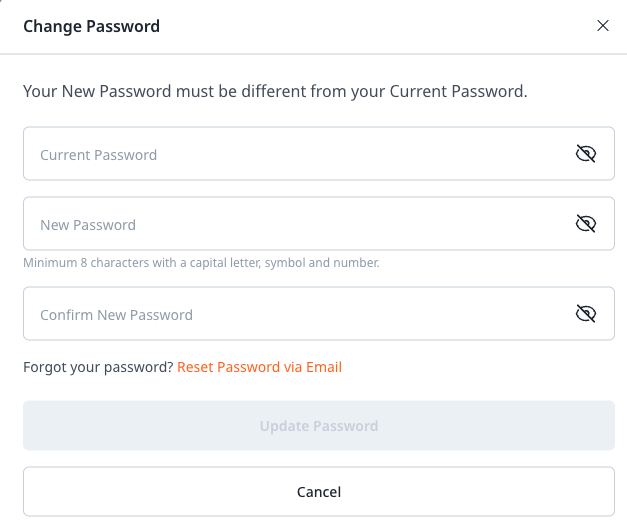This screenshot has width=627, height=529.
Task: Click the crossed-eye icon in New Password row
Action: pos(586,224)
